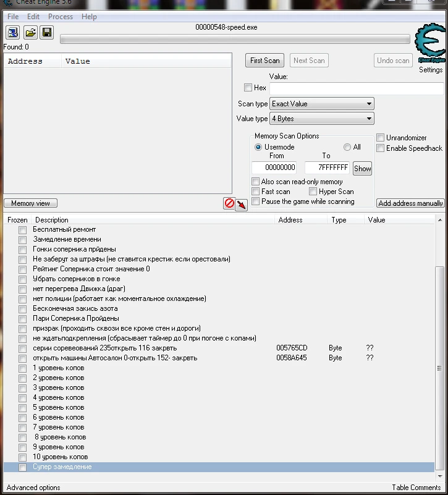Edit the To address field

click(x=327, y=167)
